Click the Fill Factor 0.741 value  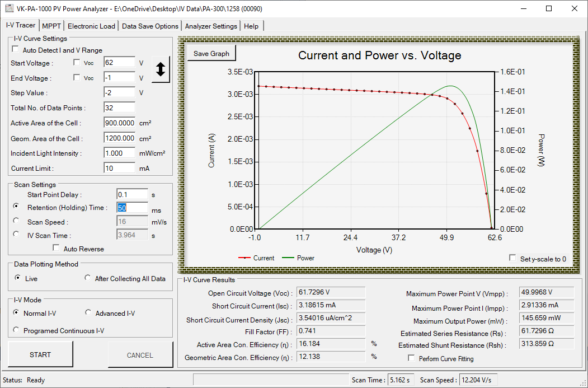(331, 331)
